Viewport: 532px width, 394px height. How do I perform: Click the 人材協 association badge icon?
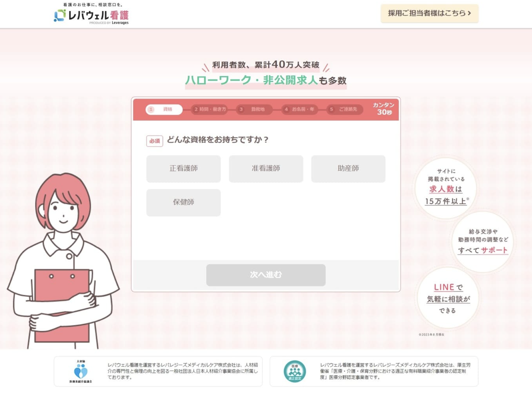tap(81, 371)
